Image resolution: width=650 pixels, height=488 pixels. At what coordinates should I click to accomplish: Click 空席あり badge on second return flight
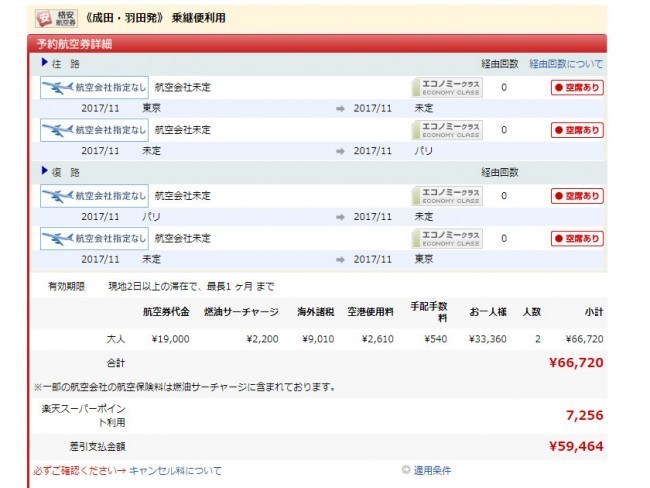click(x=577, y=238)
